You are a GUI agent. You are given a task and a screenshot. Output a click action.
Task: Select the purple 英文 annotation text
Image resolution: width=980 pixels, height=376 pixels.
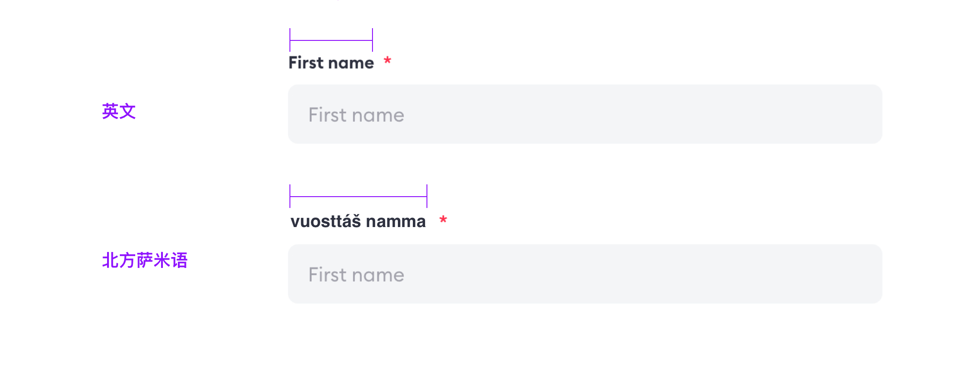click(x=119, y=111)
